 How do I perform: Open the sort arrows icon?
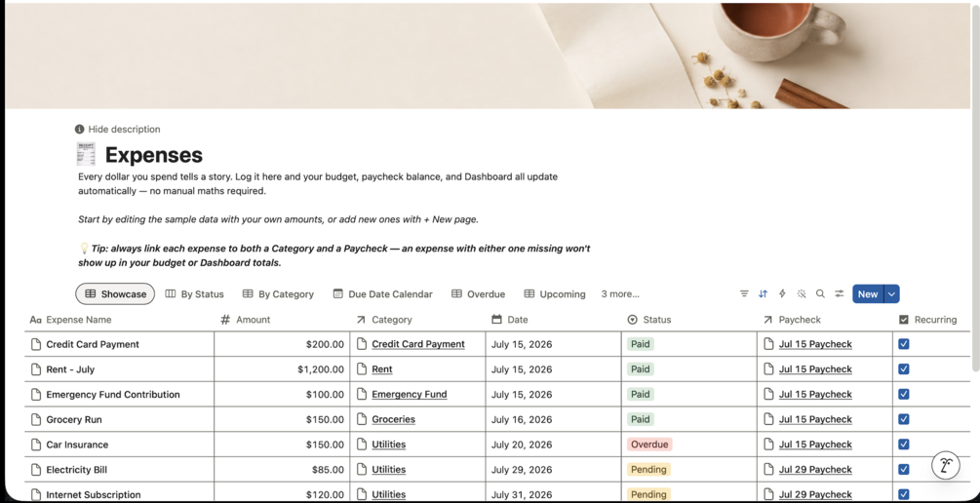(x=764, y=293)
